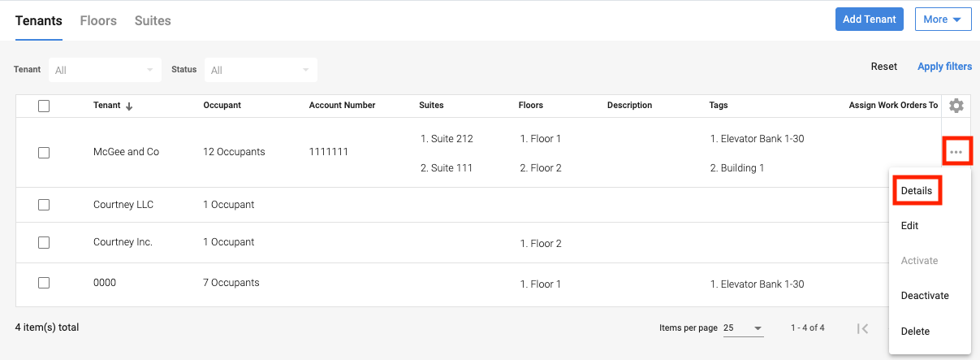Click the Suites column header

[431, 106]
